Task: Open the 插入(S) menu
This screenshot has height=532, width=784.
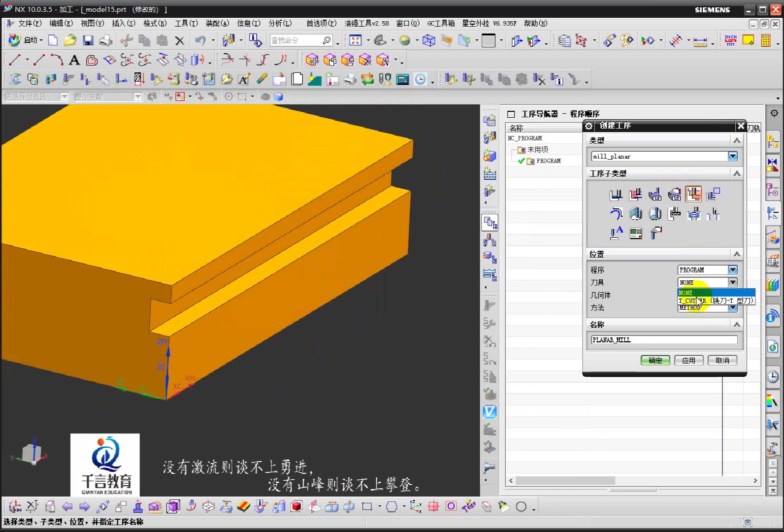Action: coord(124,23)
